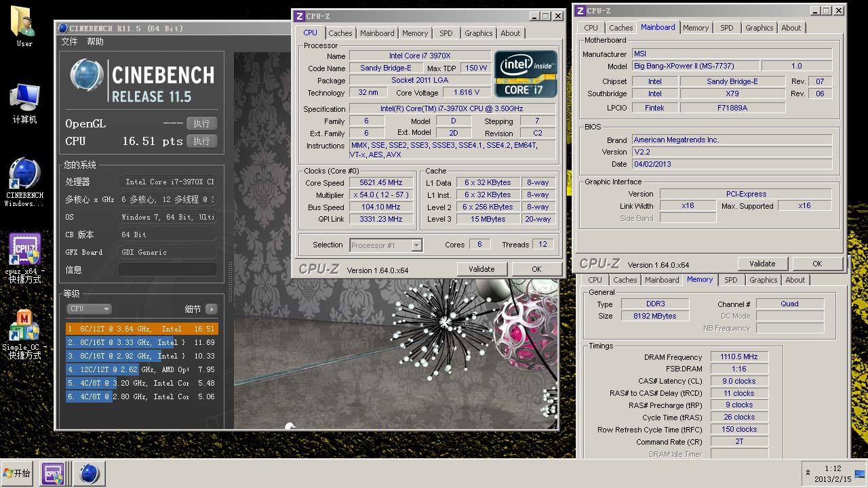
Task: Open the clock showing 1:12
Action: coord(833,473)
